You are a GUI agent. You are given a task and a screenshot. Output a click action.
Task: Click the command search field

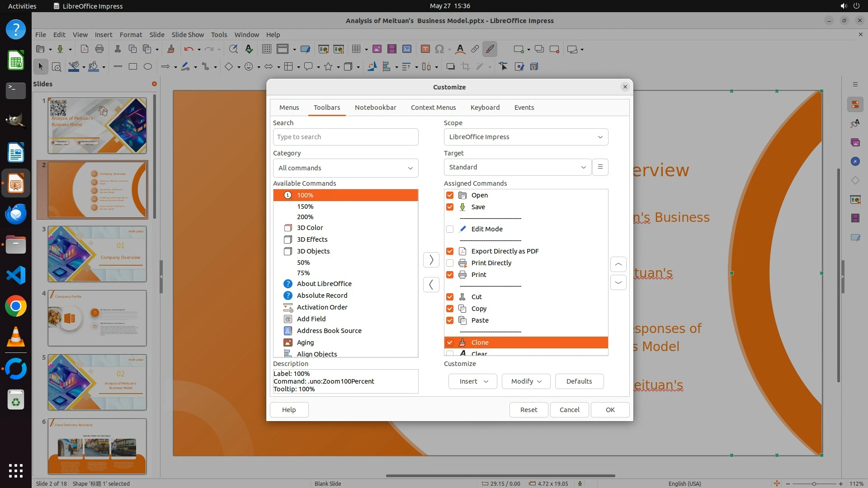point(345,137)
